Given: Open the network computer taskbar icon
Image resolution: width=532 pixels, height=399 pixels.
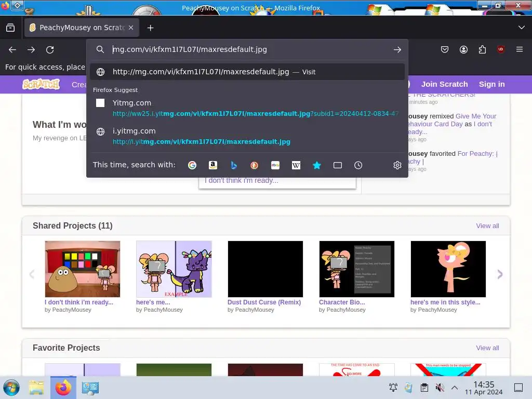Looking at the screenshot, I should coord(90,388).
